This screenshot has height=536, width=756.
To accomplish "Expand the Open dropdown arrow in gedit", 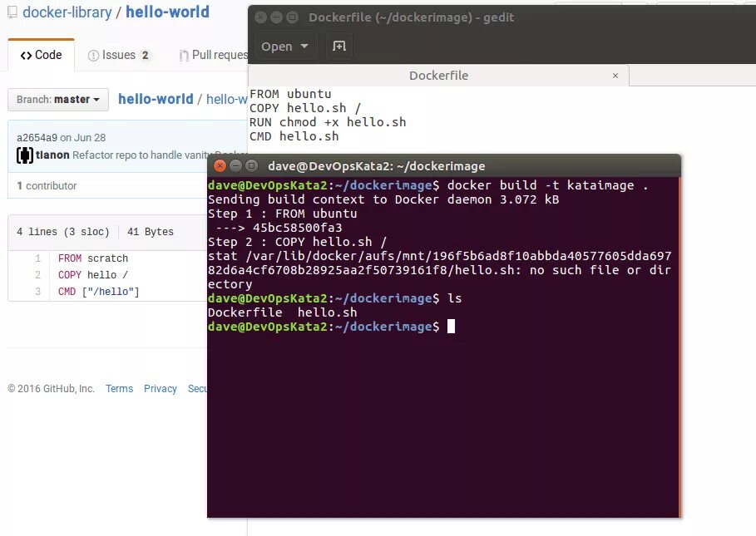I will tap(304, 47).
